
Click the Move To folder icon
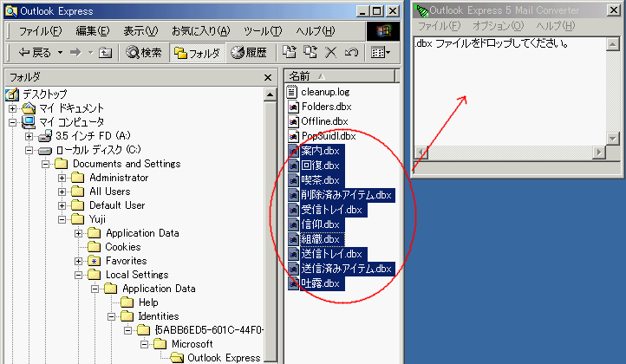(290, 52)
